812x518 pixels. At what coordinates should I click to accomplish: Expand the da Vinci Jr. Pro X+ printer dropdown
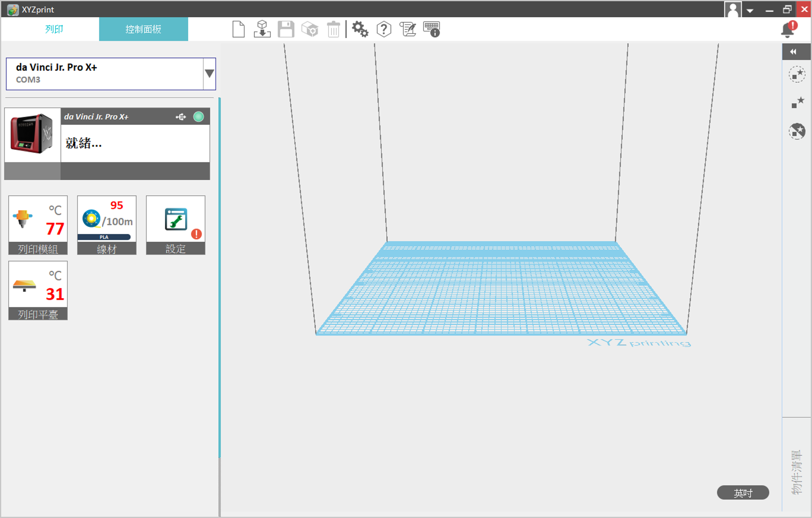coord(209,74)
